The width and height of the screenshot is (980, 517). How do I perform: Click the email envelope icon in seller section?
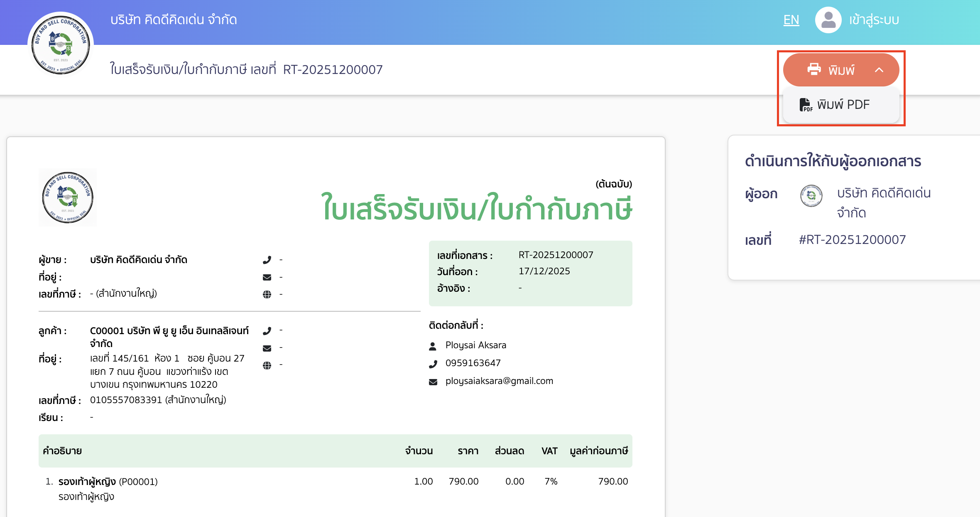[267, 276]
